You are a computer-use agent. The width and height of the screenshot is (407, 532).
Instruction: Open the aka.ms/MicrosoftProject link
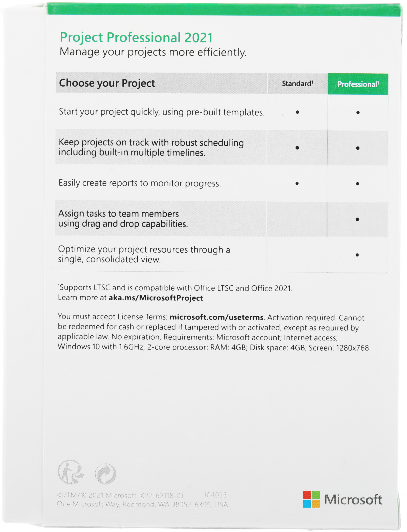[x=156, y=298]
